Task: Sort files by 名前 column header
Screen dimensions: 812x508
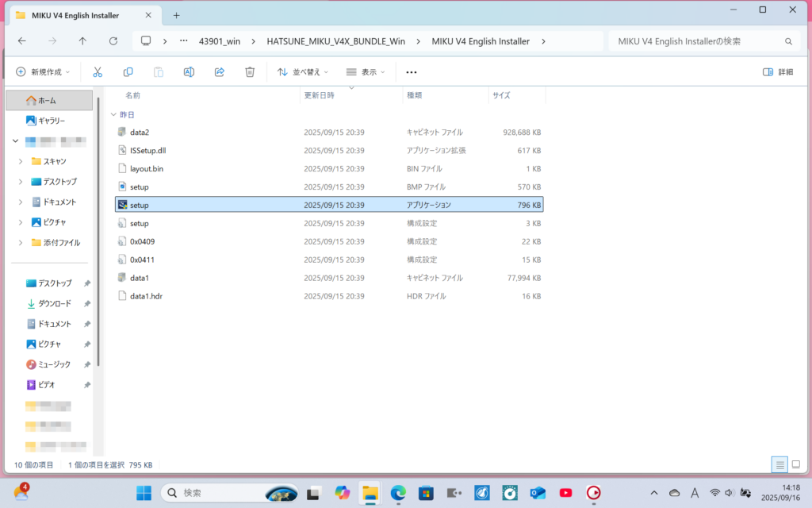Action: 132,95
